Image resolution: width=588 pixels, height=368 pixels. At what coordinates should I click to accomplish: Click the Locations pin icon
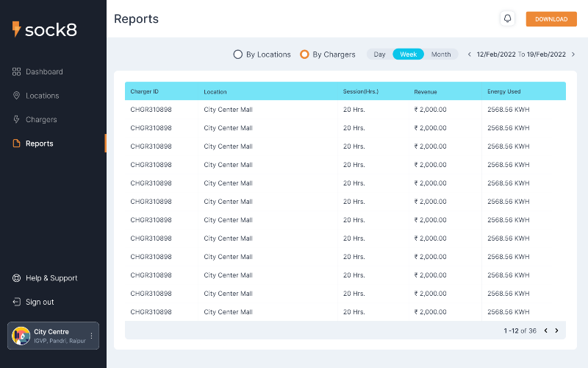(16, 96)
